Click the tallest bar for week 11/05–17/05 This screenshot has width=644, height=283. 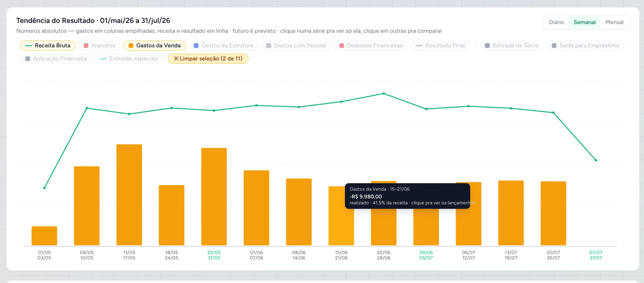pos(129,195)
